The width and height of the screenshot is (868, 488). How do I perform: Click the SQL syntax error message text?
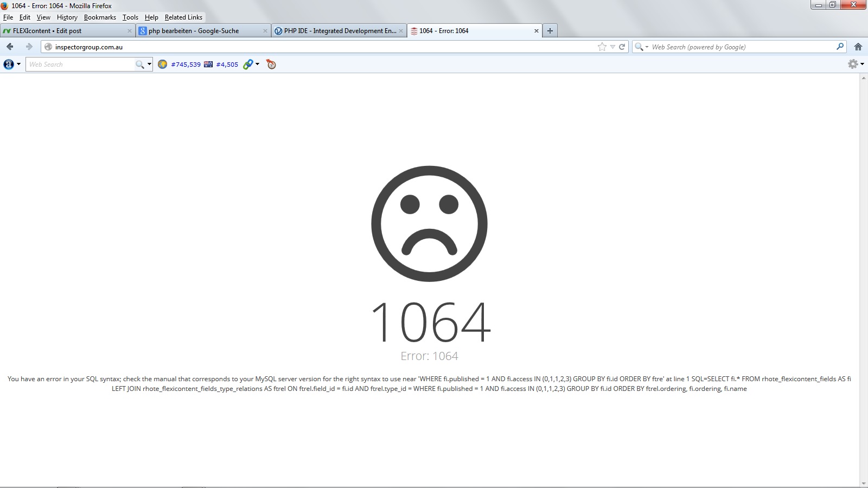coord(429,384)
